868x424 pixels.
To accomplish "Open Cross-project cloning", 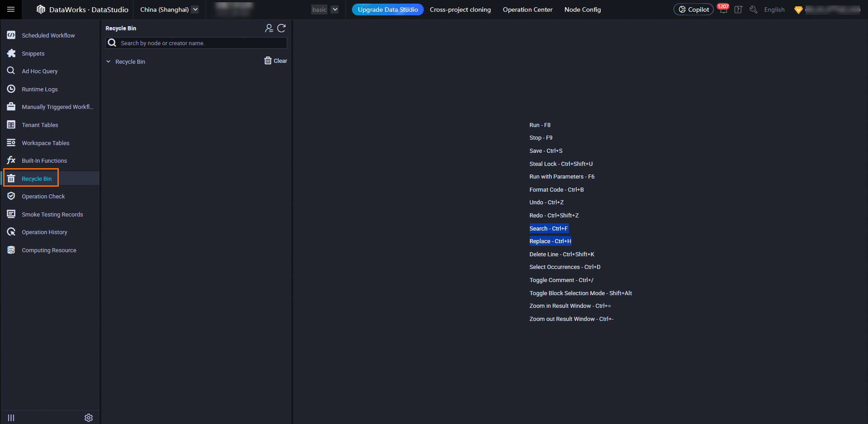I will click(460, 9).
